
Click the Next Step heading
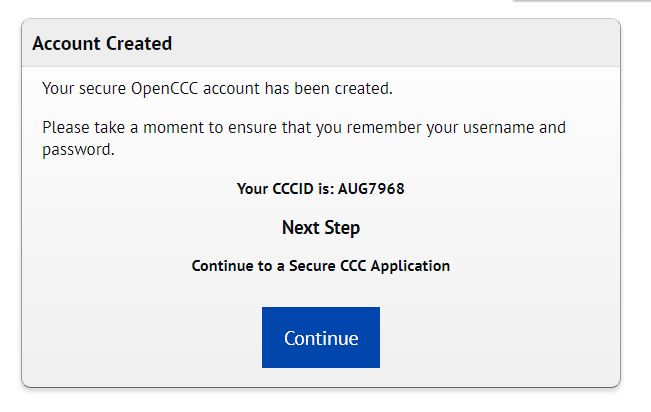(321, 228)
